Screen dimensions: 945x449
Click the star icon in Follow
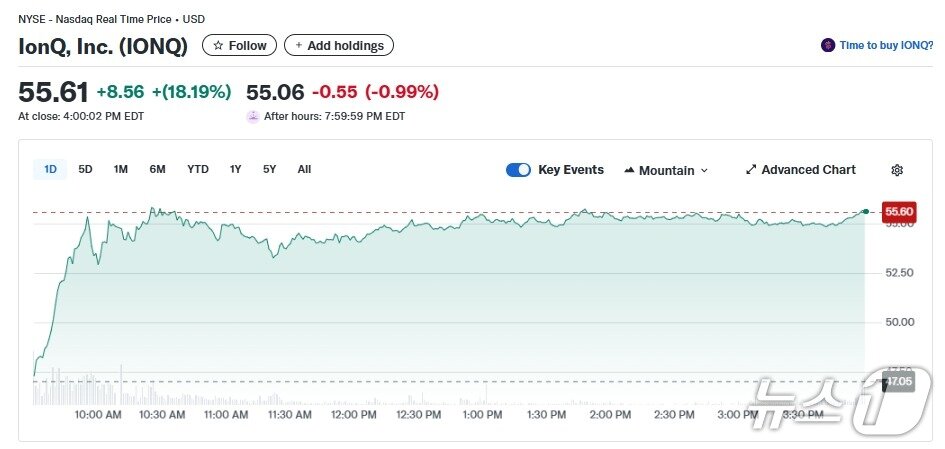tap(218, 46)
